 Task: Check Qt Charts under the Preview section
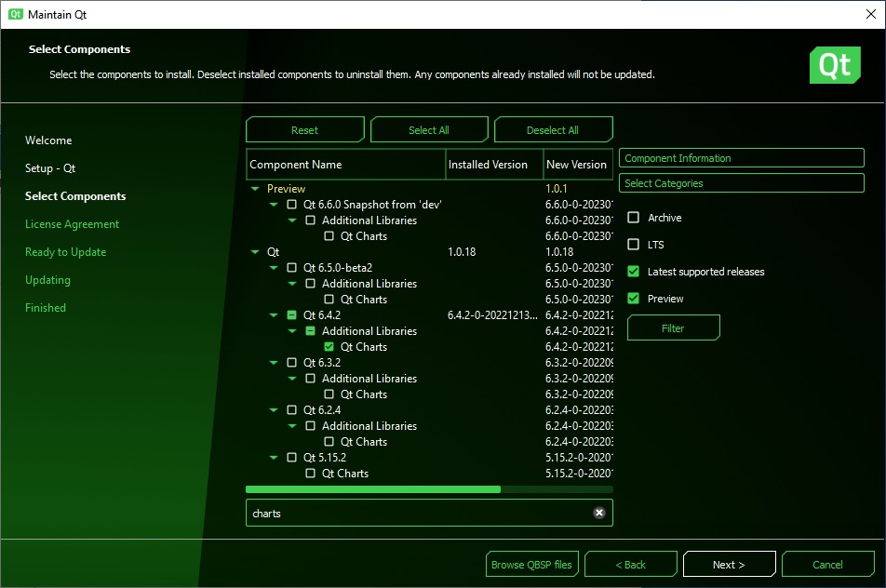click(x=329, y=235)
